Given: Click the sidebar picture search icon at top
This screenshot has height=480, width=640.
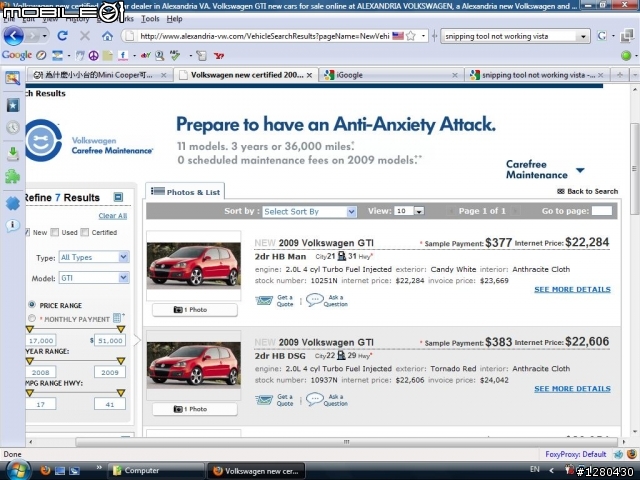Looking at the screenshot, I should coord(13,78).
